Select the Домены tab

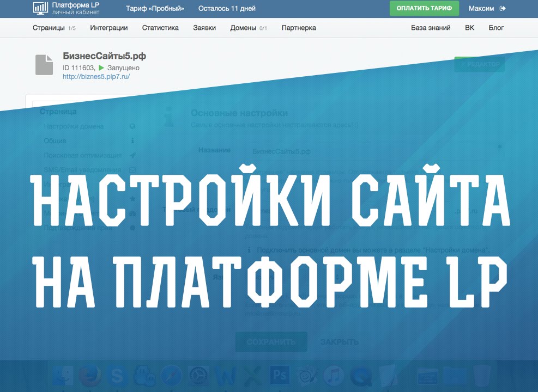tap(243, 28)
